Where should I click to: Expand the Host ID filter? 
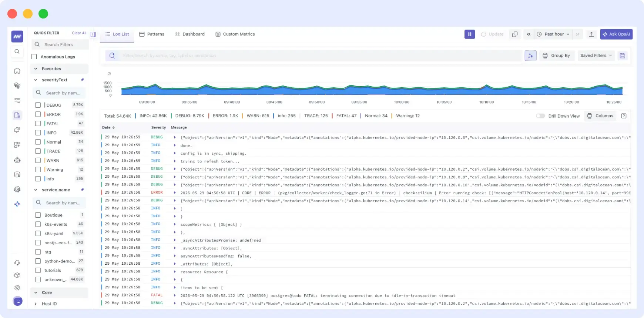pyautogui.click(x=36, y=304)
